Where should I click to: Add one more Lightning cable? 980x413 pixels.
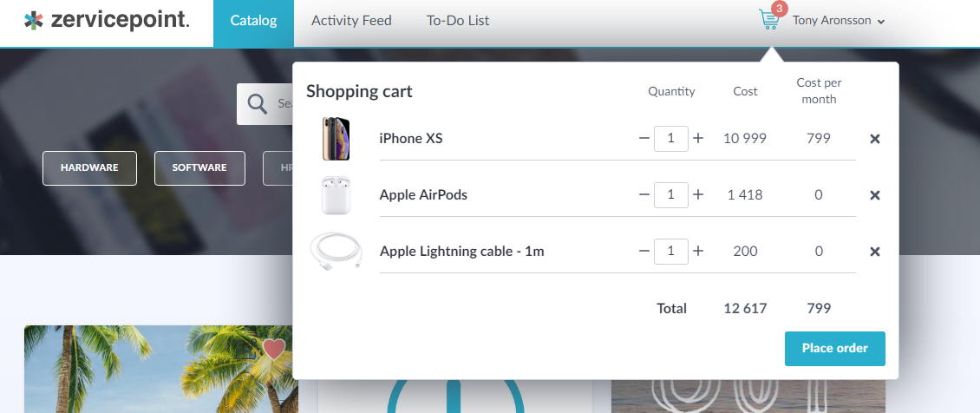[x=698, y=251]
